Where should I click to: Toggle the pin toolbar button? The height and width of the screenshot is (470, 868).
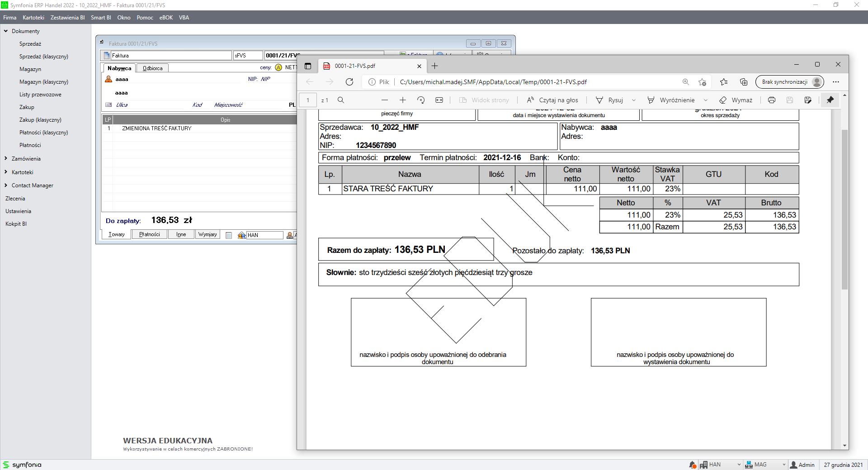pos(830,100)
